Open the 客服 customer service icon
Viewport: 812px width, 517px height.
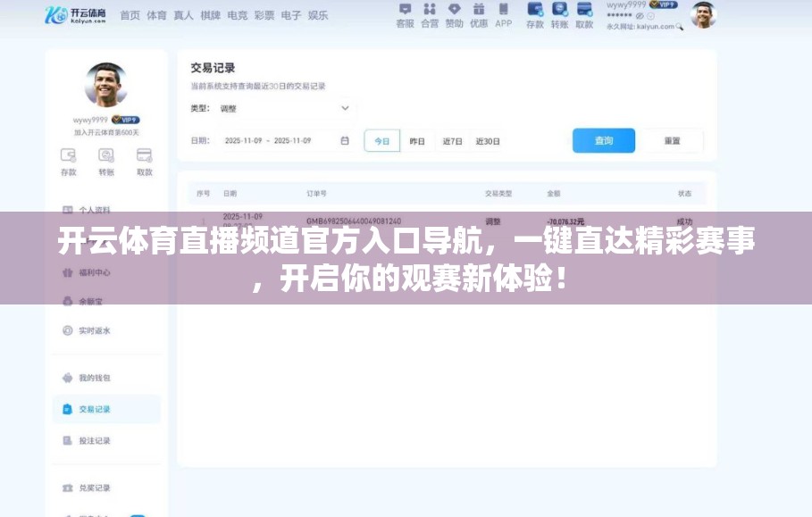[406, 14]
